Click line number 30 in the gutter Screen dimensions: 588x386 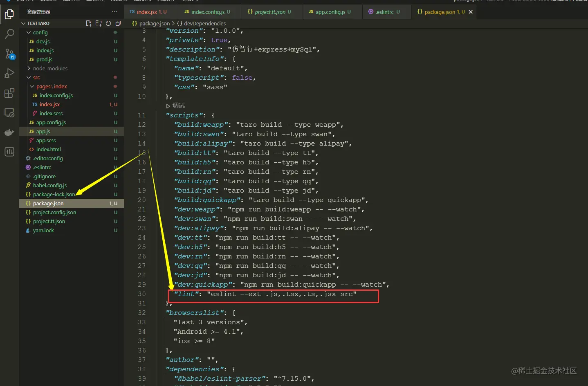141,294
